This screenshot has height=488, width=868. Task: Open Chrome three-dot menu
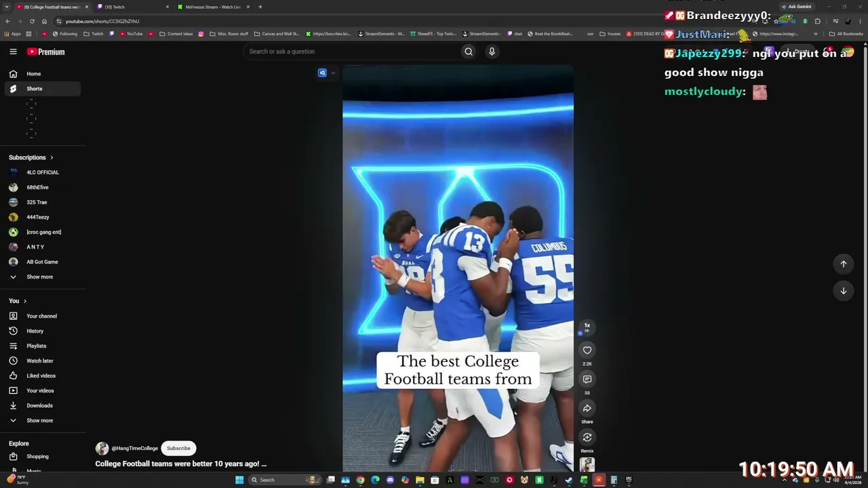click(x=859, y=21)
